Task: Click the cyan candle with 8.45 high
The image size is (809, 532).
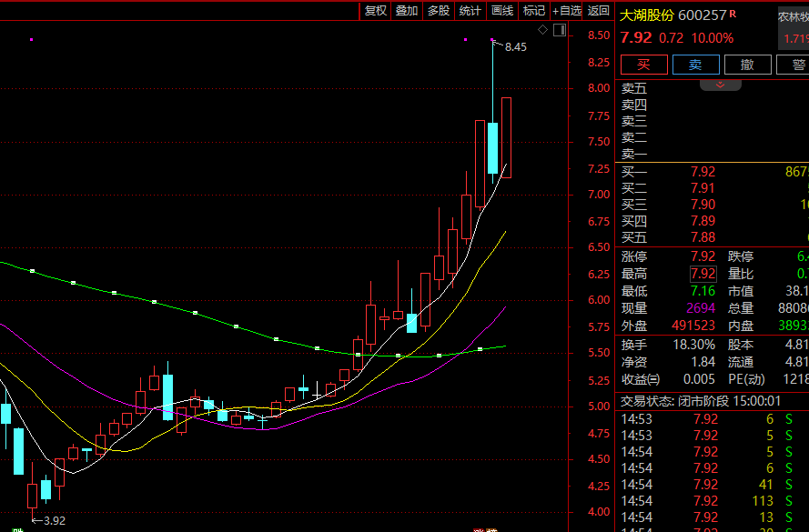Action: click(492, 148)
